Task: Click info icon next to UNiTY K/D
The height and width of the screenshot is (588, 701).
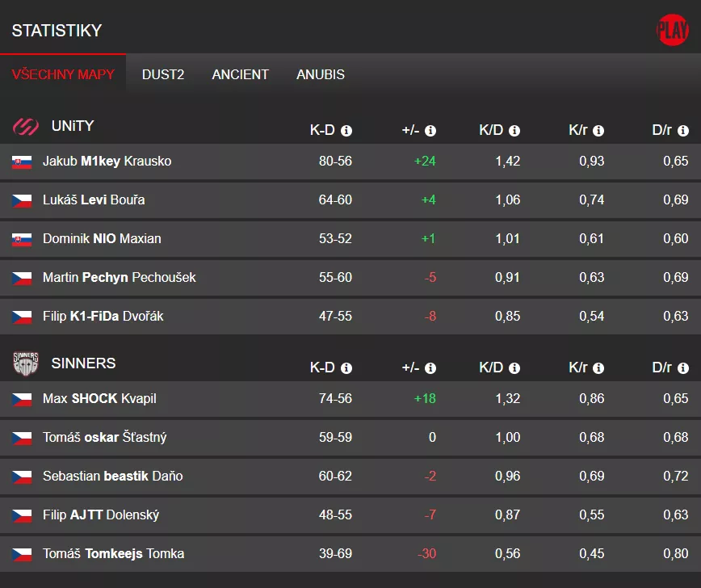Action: tap(514, 131)
